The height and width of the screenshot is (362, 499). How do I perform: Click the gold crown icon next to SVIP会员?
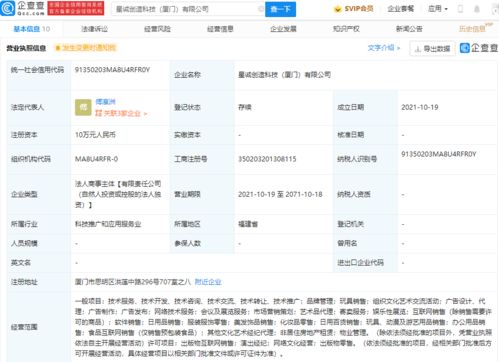(x=338, y=9)
